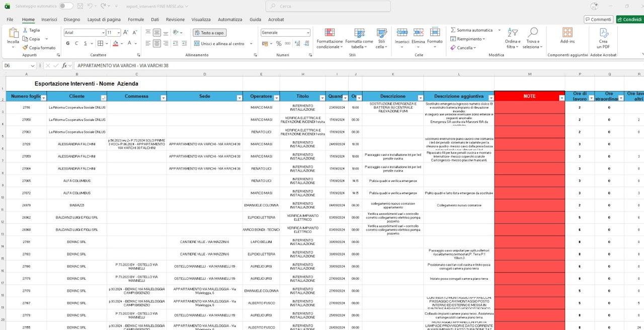The image size is (644, 330).
Task: Toggle the align right button
Action: click(x=166, y=43)
